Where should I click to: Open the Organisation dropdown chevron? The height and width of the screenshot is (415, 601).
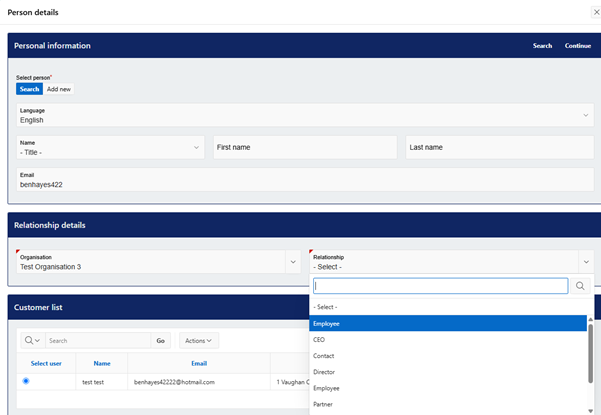[x=293, y=262]
